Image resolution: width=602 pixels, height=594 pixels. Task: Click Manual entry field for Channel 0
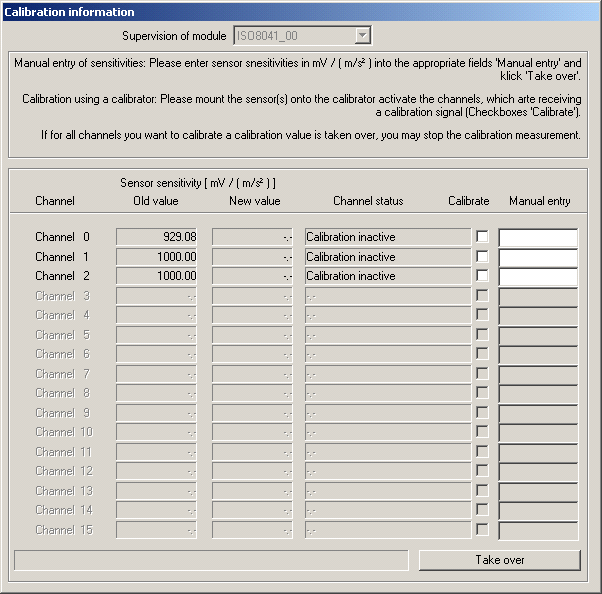click(x=538, y=238)
